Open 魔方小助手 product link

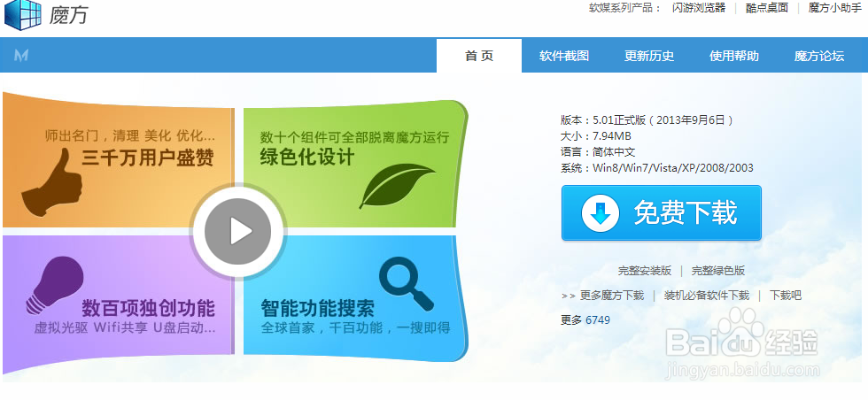pyautogui.click(x=834, y=8)
